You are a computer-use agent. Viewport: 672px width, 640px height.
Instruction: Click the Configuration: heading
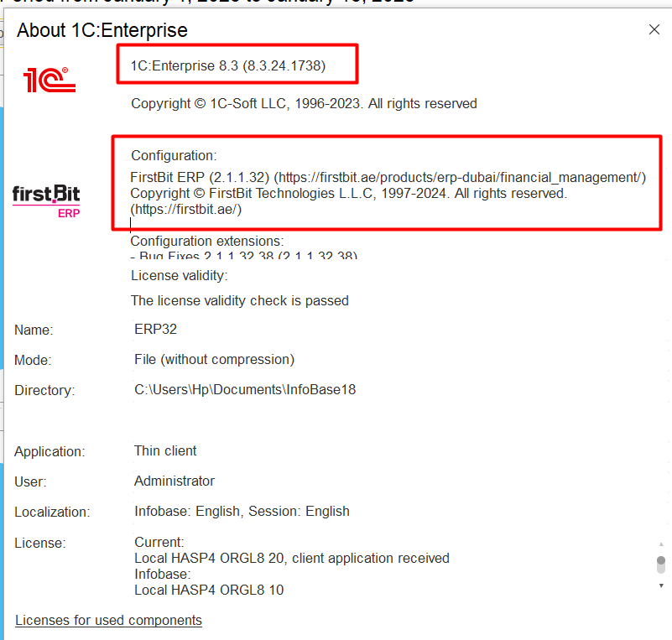[x=174, y=155]
